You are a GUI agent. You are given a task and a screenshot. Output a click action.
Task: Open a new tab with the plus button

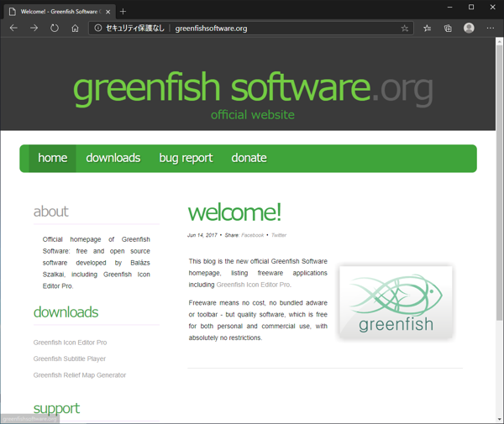123,12
